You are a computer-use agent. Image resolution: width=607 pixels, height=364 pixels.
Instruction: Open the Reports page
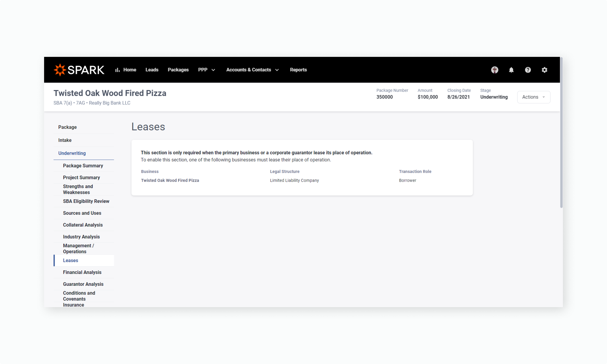coord(298,70)
